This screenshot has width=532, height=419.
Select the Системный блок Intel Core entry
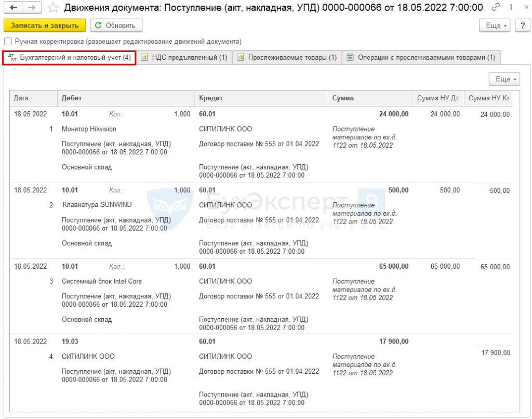pyautogui.click(x=102, y=281)
